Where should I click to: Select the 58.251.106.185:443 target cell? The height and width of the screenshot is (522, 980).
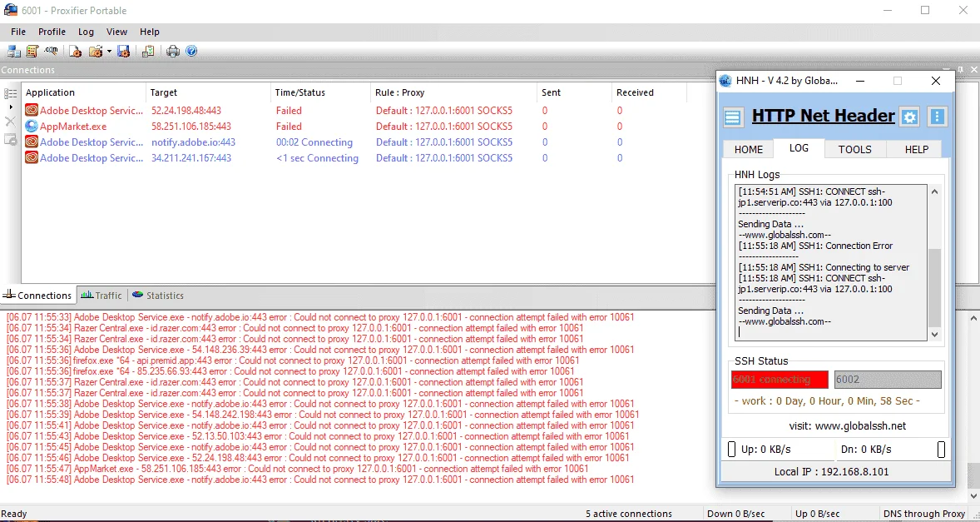click(x=191, y=127)
